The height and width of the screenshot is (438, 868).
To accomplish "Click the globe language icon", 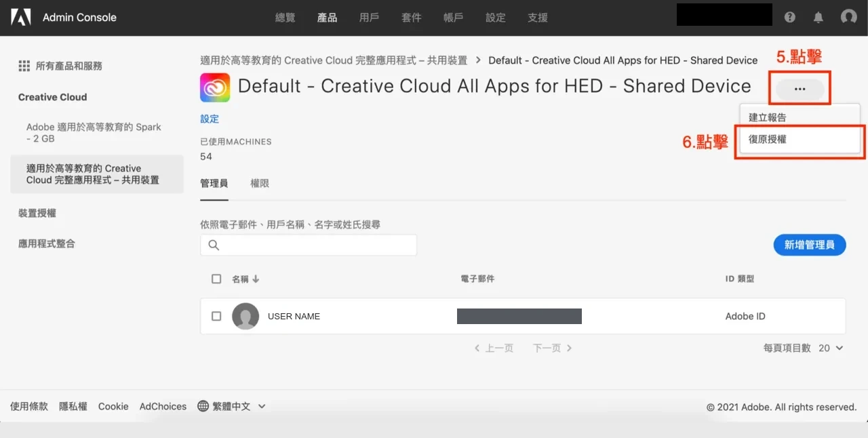I will pos(203,406).
